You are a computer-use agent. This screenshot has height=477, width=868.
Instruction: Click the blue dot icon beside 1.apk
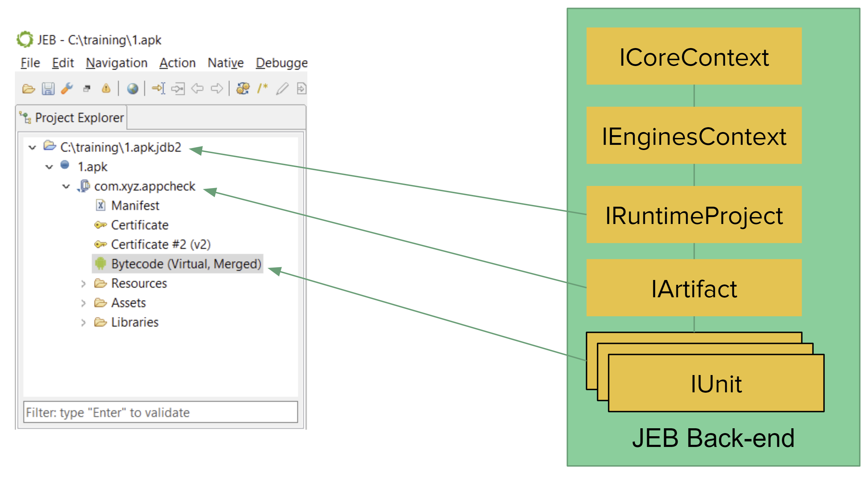[x=65, y=165]
